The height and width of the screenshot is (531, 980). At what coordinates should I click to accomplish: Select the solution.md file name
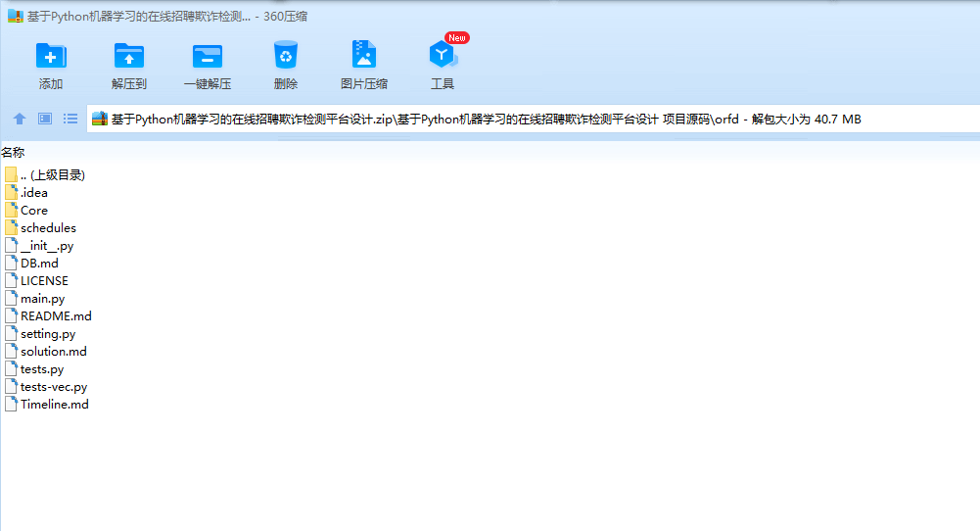tap(54, 352)
